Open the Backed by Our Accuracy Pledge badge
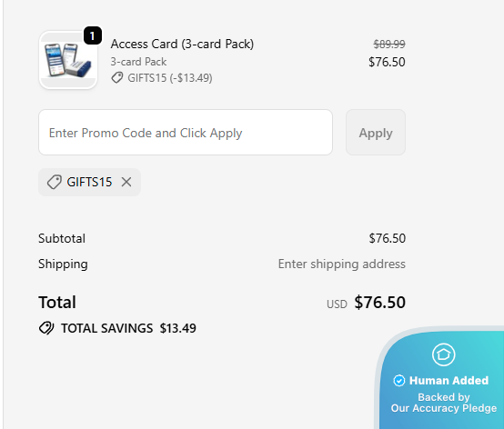The image size is (504, 429). (444, 403)
